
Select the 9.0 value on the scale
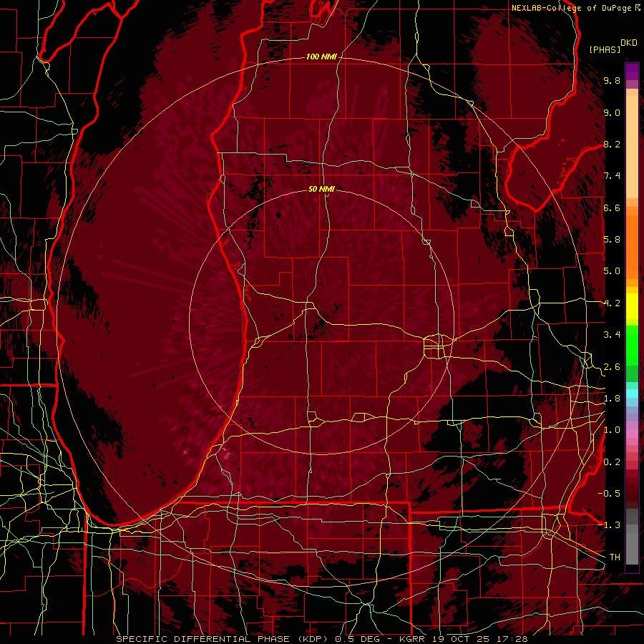pos(612,112)
